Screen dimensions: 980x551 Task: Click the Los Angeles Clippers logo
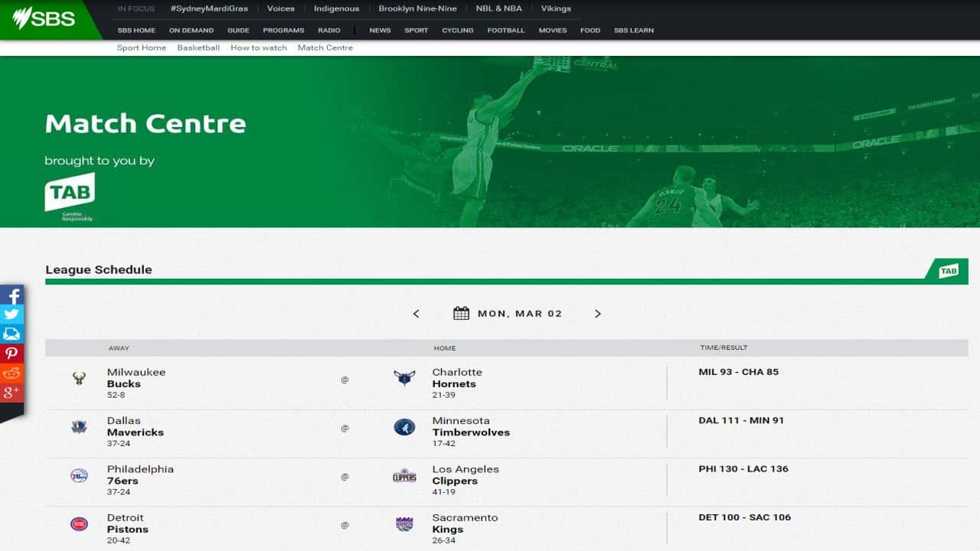tap(403, 475)
